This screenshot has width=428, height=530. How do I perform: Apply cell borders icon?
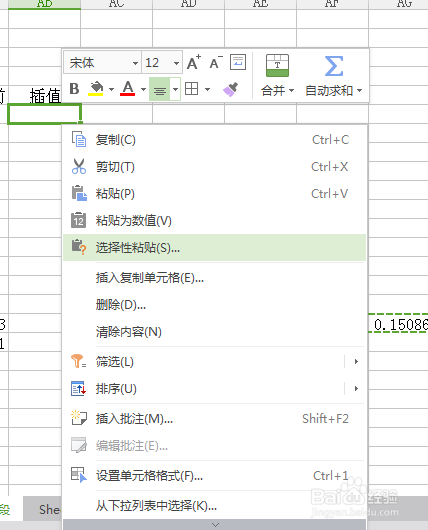(x=191, y=89)
